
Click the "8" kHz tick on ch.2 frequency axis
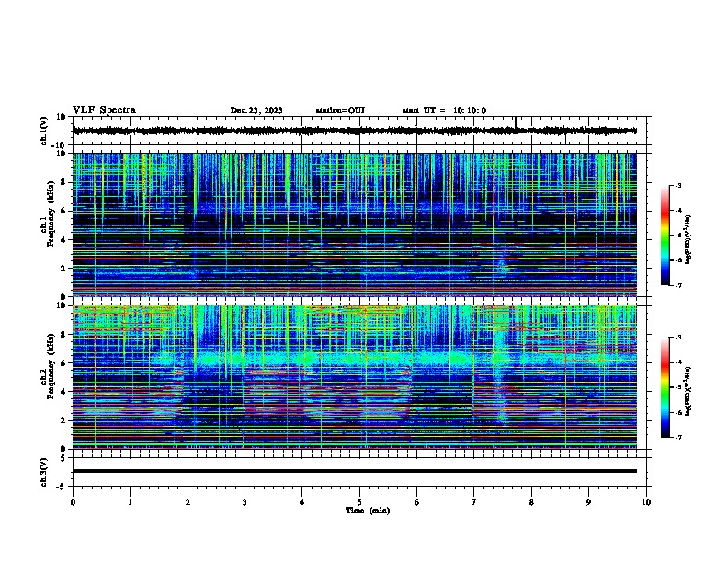(x=64, y=335)
